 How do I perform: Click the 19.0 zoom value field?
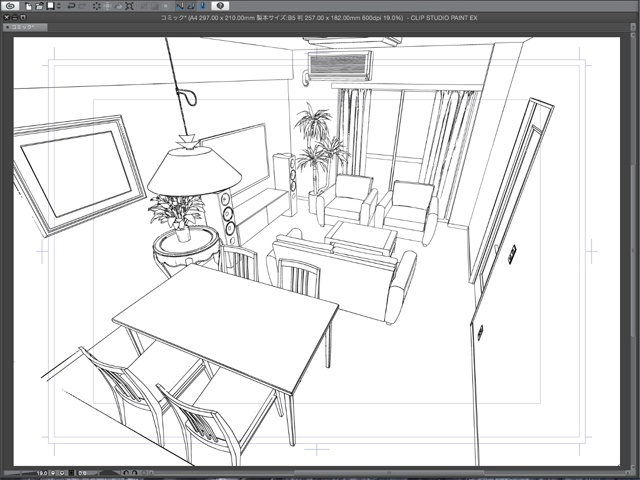point(42,473)
